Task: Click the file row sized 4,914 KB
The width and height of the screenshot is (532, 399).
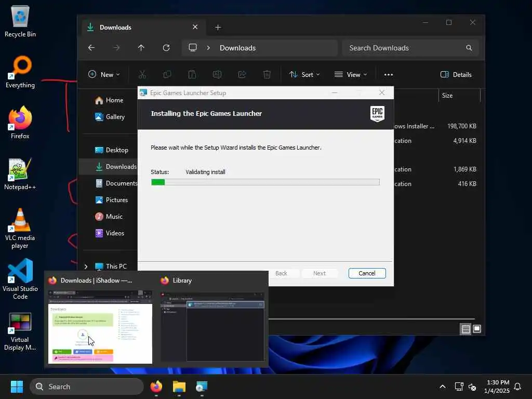Action: pyautogui.click(x=437, y=141)
